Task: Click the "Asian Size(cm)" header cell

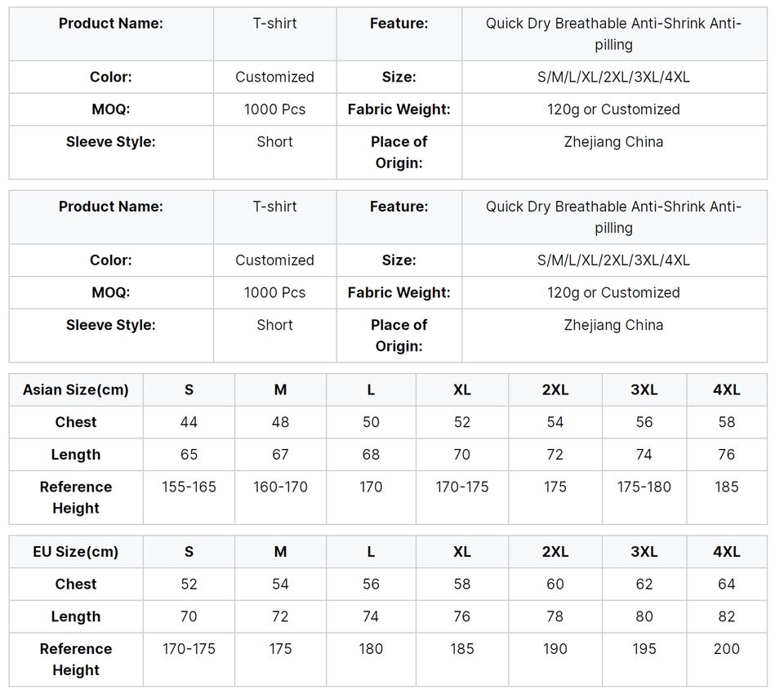Action: (x=76, y=389)
